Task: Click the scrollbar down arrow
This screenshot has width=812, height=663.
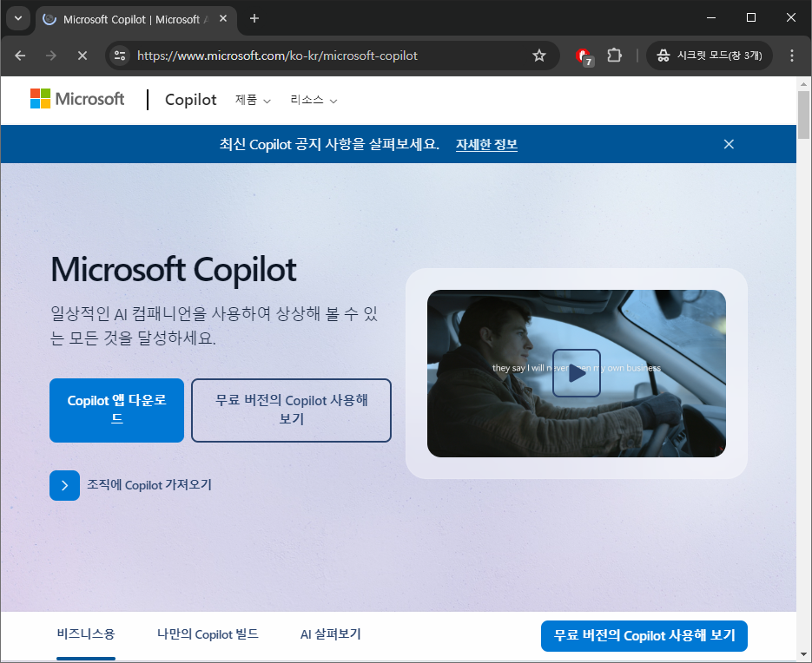Action: [803, 654]
